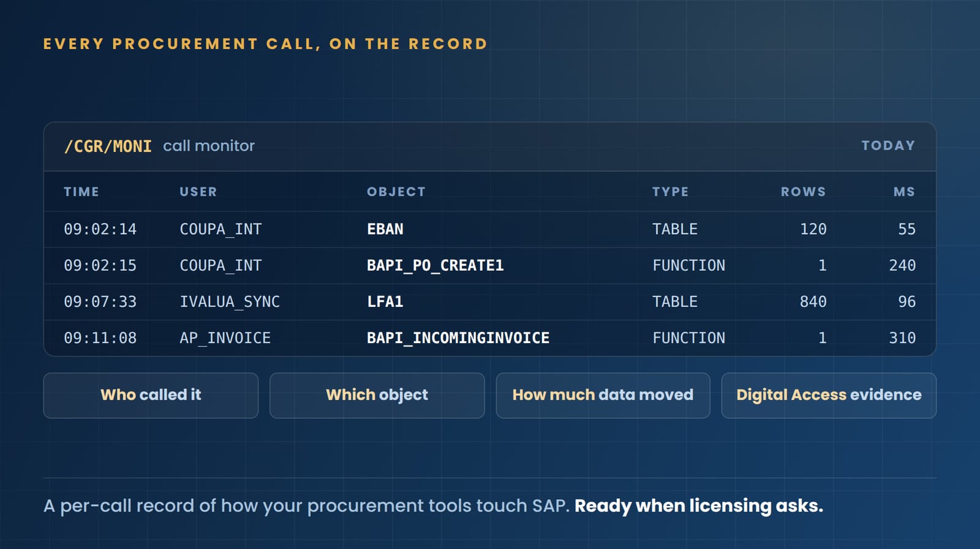This screenshot has height=549, width=980.
Task: Click the rows value 840
Action: 813,301
